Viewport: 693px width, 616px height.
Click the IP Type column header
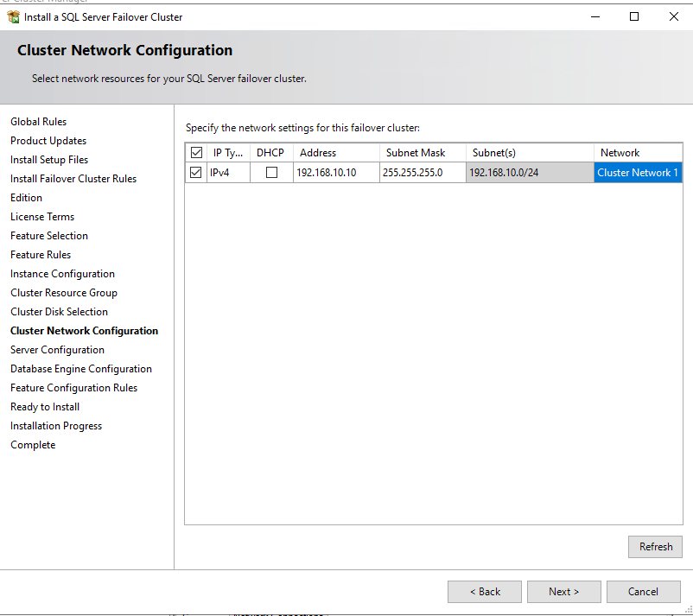(228, 152)
